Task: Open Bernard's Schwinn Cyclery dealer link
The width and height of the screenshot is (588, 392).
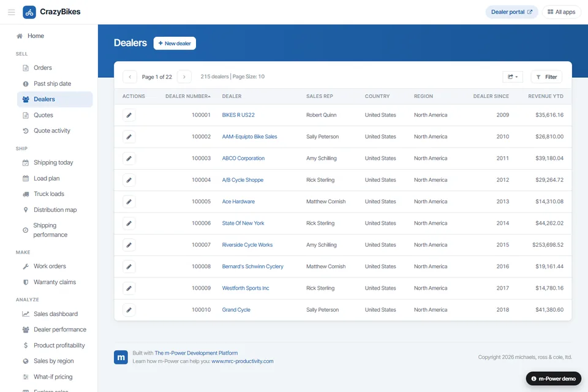Action: click(x=253, y=266)
